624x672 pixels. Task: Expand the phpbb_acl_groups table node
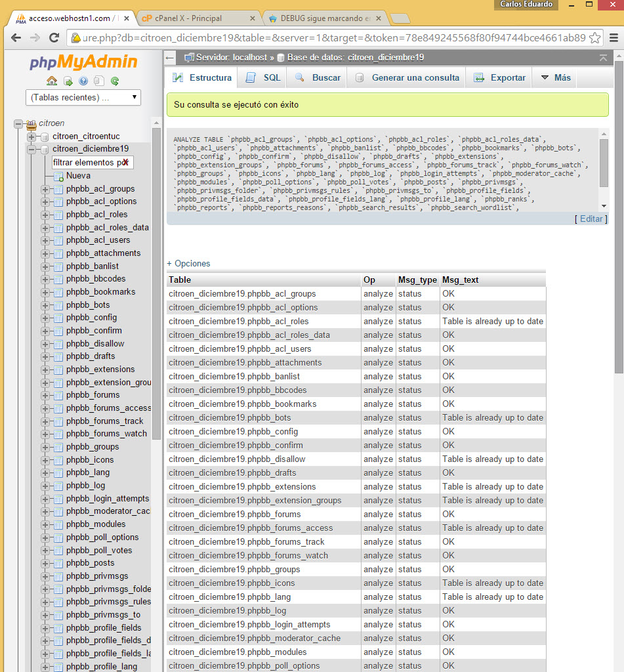click(x=45, y=189)
